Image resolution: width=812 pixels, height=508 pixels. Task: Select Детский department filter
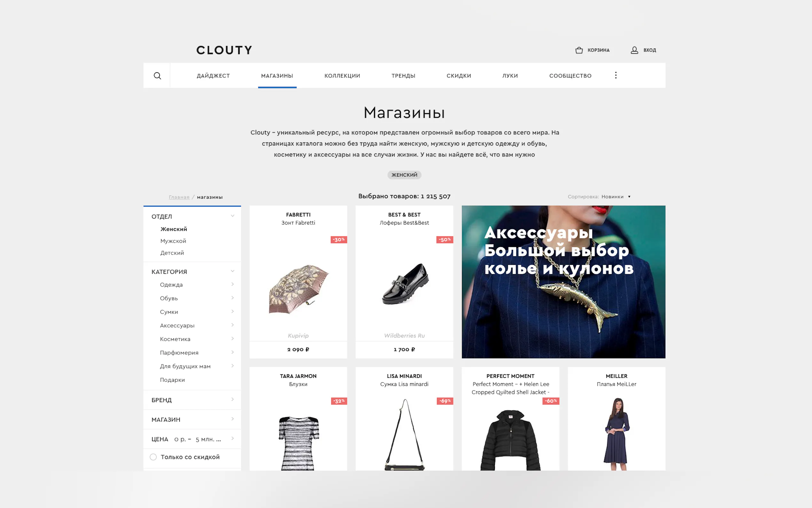(x=172, y=253)
